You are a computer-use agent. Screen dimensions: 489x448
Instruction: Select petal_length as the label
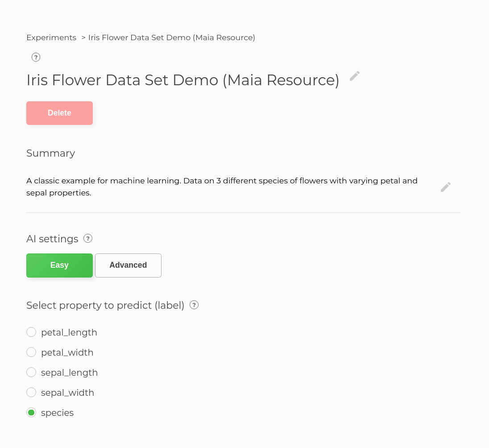click(31, 332)
